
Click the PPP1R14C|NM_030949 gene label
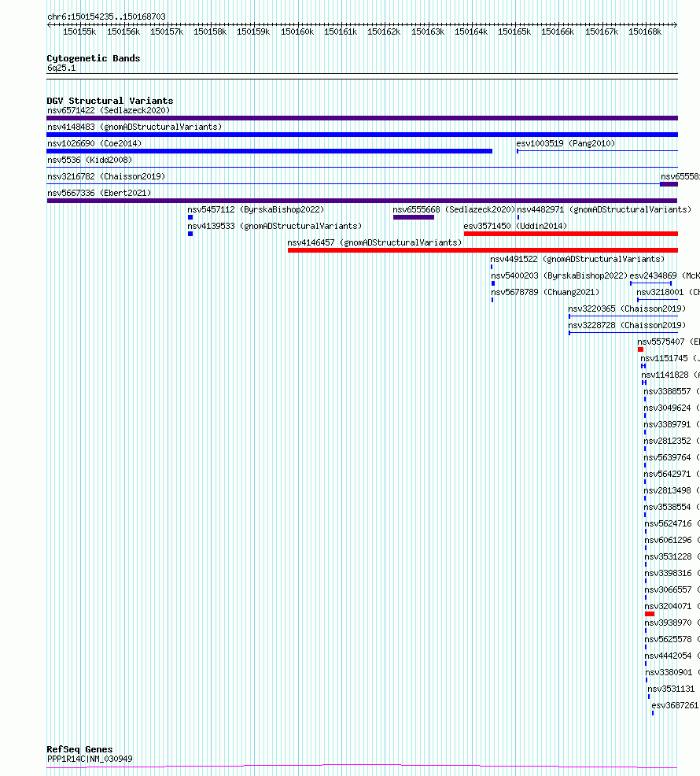(x=90, y=759)
